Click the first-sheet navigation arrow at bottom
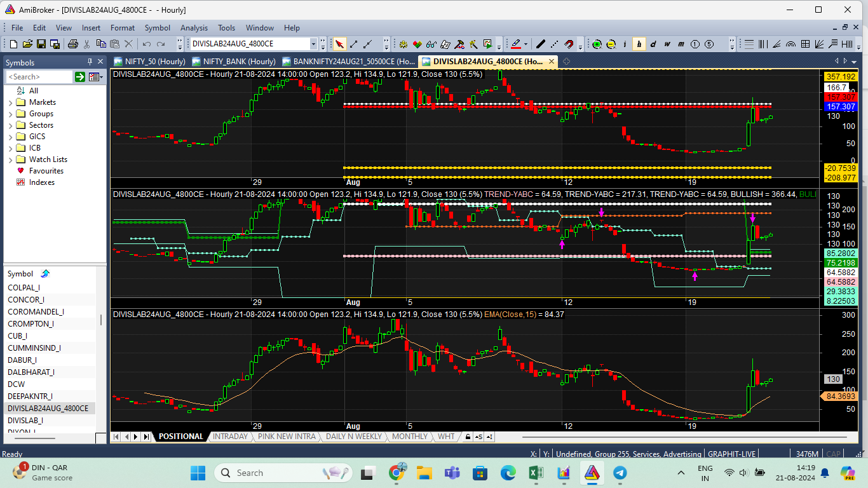The height and width of the screenshot is (488, 868). click(x=116, y=437)
